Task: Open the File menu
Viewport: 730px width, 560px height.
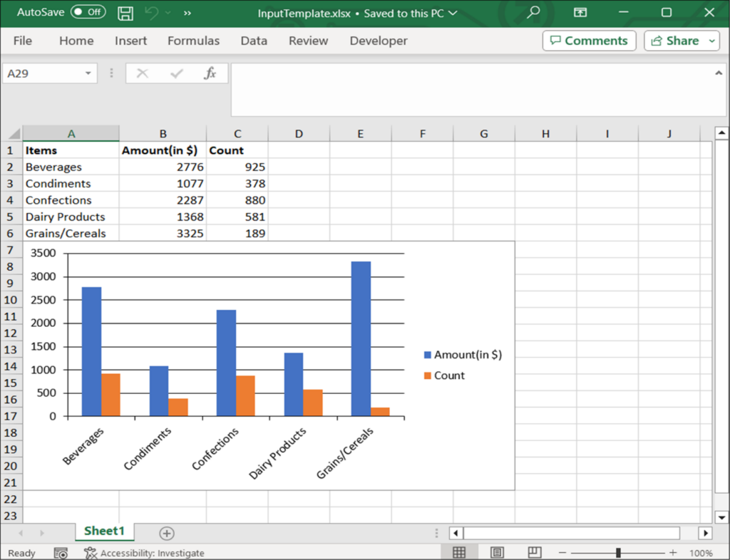Action: point(22,41)
